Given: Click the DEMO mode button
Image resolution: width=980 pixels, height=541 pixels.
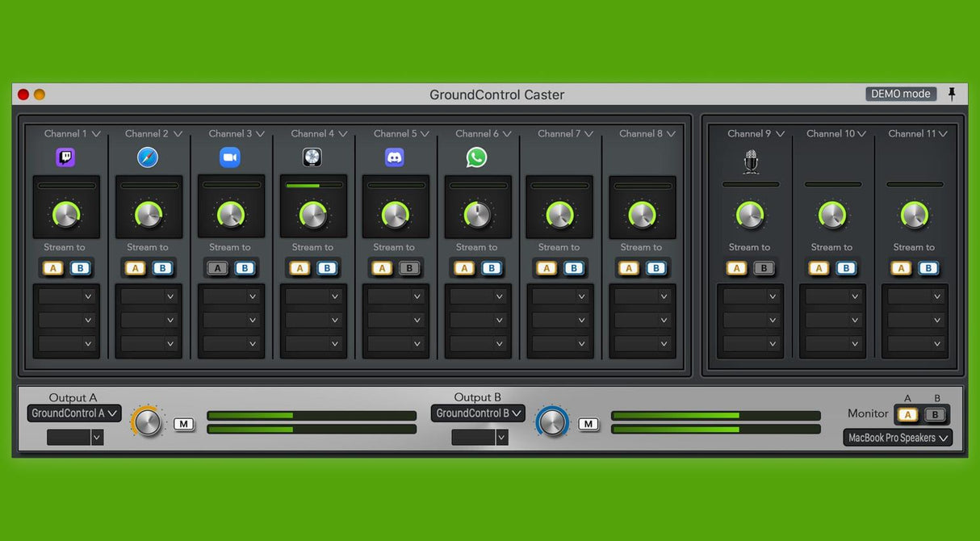Looking at the screenshot, I should 901,94.
